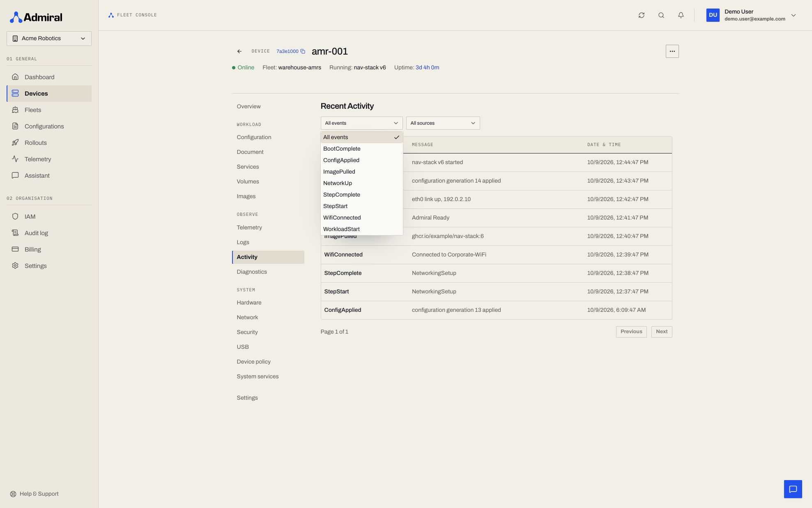Go to Fleets in sidebar
Viewport: 812px width, 508px height.
[x=49, y=110]
